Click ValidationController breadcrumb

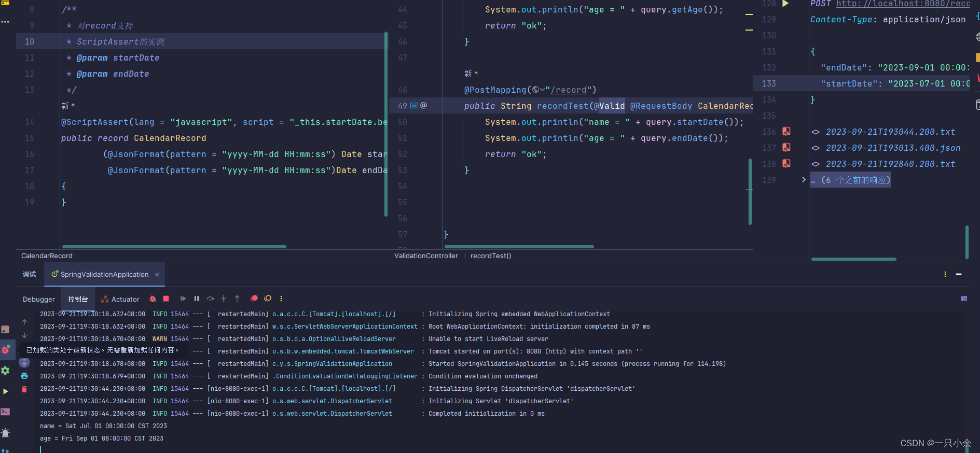click(426, 256)
